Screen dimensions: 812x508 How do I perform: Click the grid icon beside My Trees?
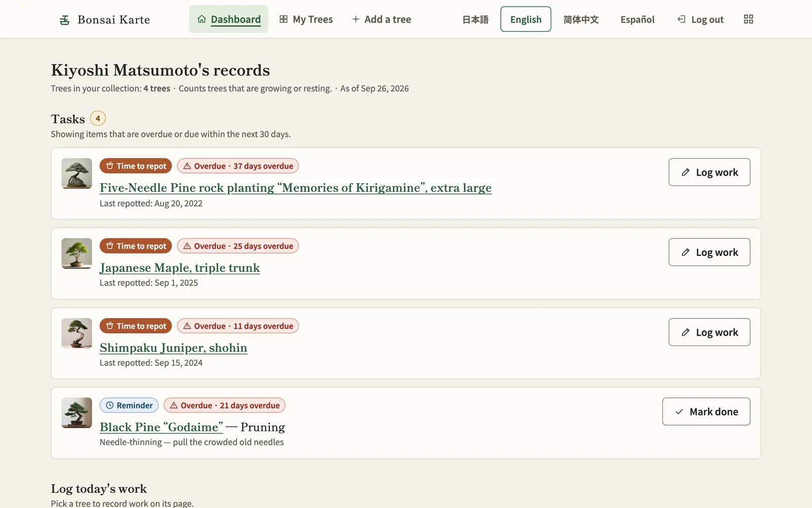(284, 19)
